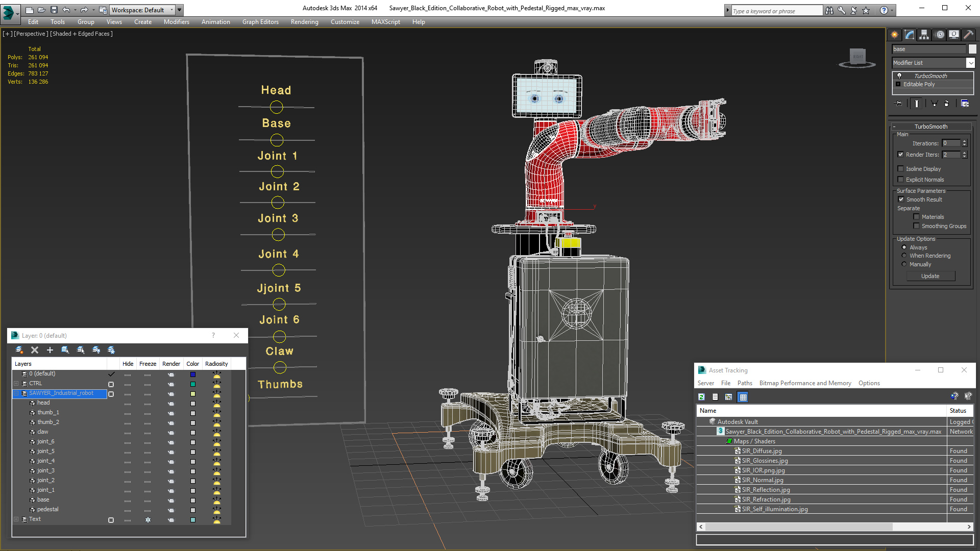980x551 pixels.
Task: Click the search binoculars icon
Action: click(829, 10)
